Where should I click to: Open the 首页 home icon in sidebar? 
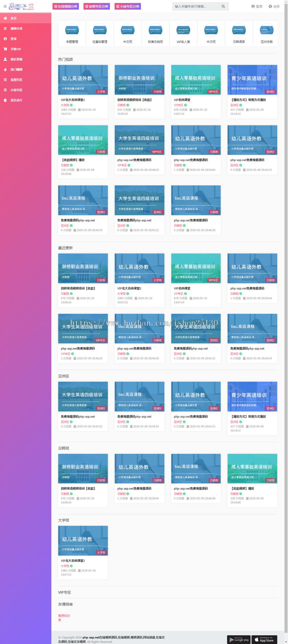coord(5,18)
